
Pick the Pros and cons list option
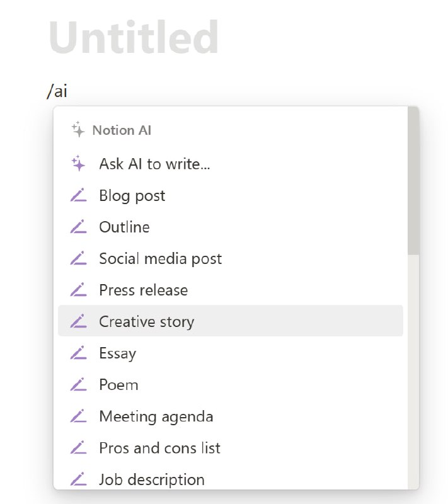pyautogui.click(x=159, y=447)
